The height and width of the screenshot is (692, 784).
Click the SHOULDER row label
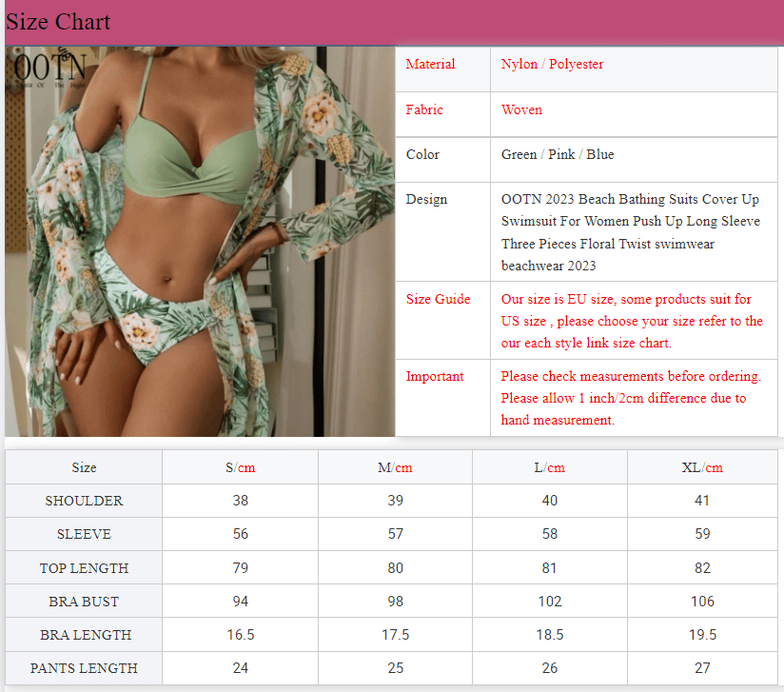click(84, 501)
